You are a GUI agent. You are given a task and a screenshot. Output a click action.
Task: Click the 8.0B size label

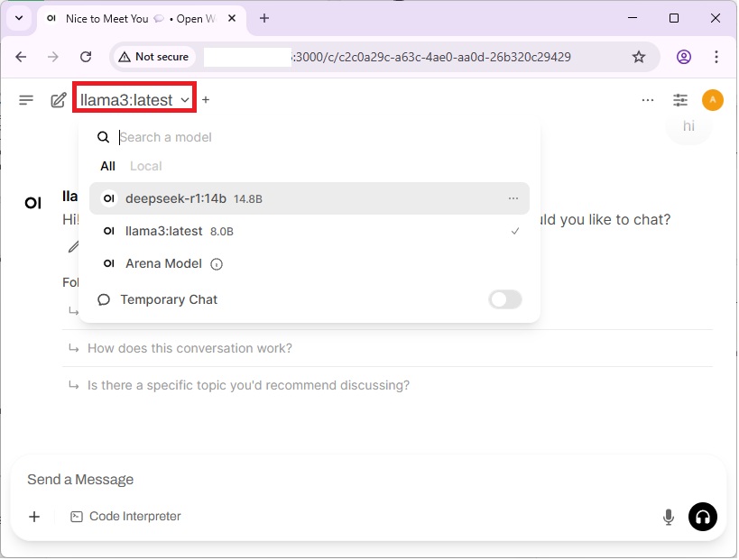(x=221, y=232)
